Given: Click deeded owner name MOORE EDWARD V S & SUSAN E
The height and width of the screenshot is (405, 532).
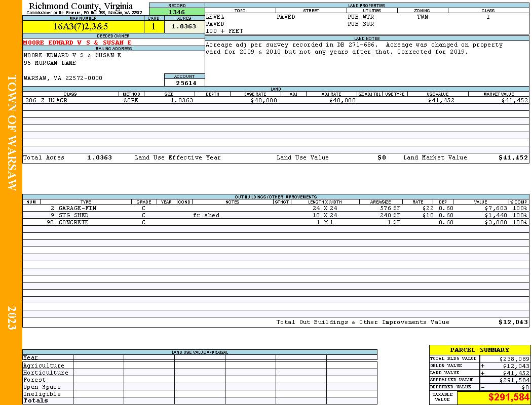Looking at the screenshot, I should [x=78, y=43].
